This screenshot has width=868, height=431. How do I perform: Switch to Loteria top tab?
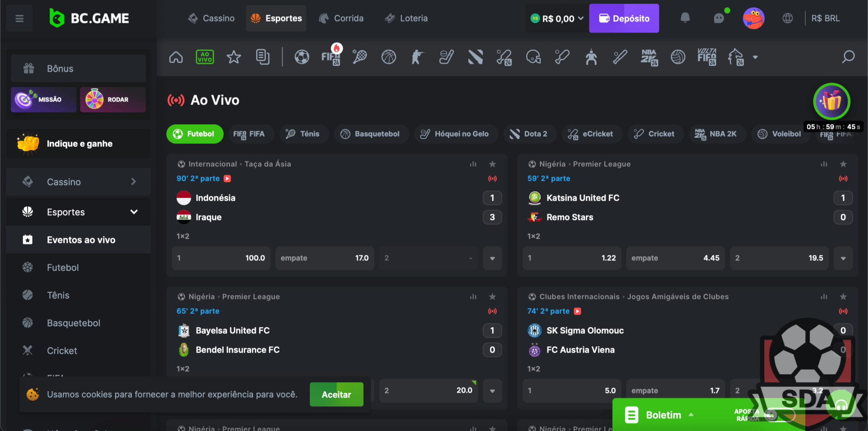406,18
